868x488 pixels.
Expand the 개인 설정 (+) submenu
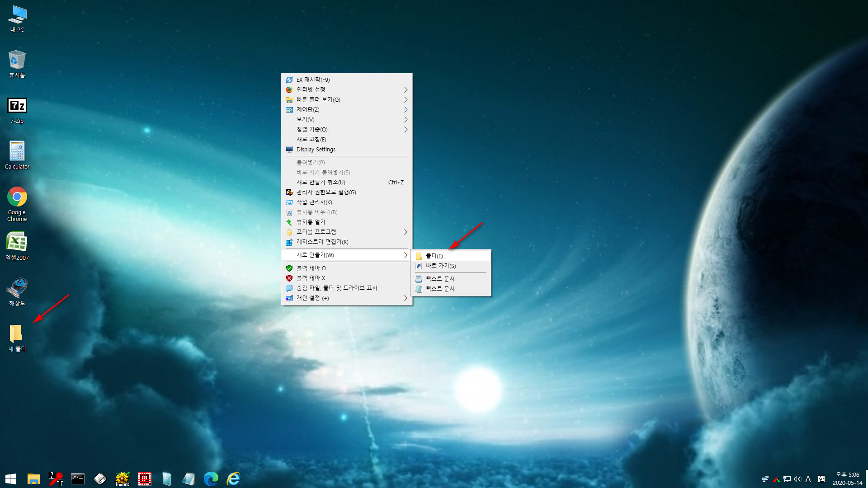point(347,298)
